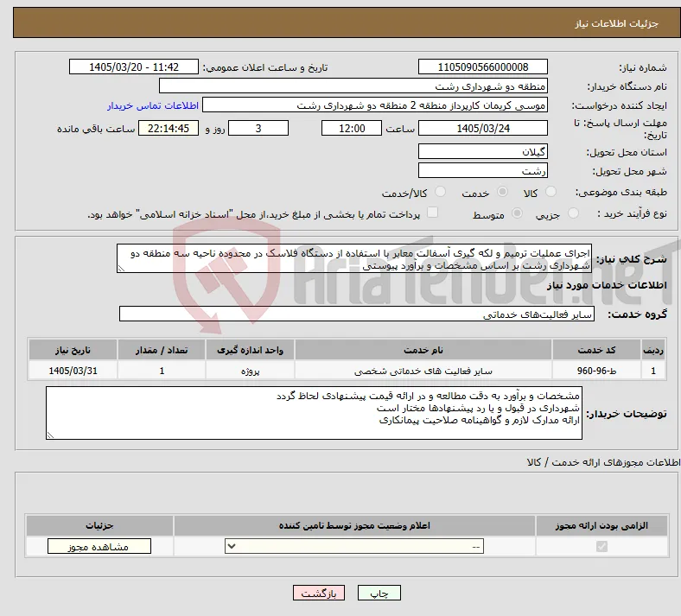Click the اطلاعات خدمات مورد نیاز heading
Viewport: 681px width, 616px height.
click(x=607, y=285)
